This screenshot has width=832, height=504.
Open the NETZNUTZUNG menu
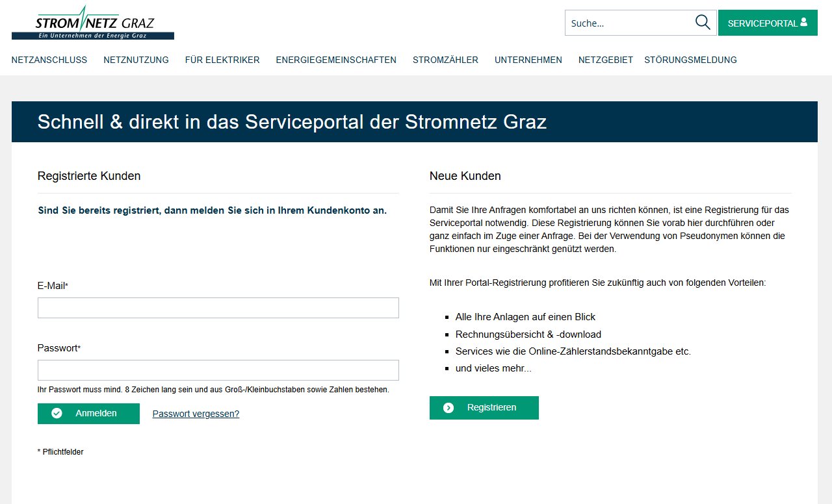(x=136, y=60)
